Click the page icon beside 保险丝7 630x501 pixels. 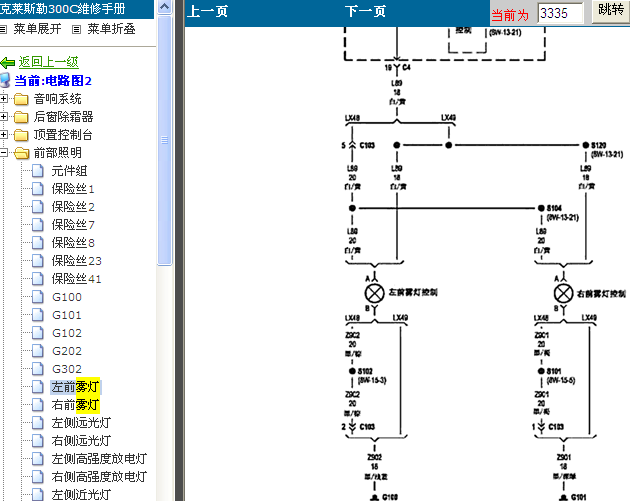tap(37, 225)
